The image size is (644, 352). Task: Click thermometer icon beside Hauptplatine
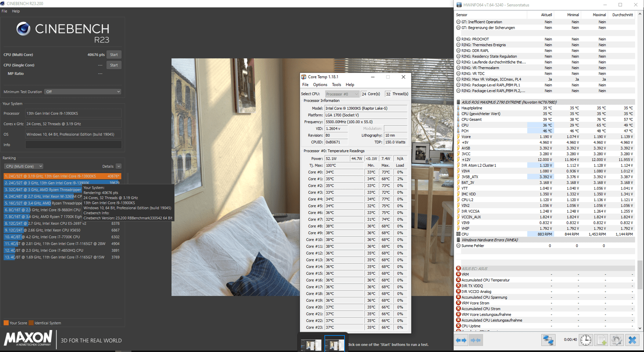(458, 108)
